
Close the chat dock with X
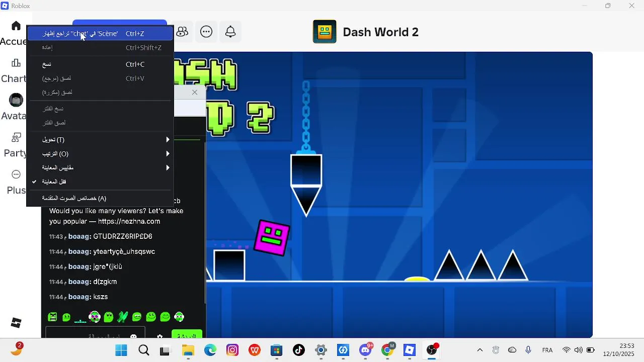tap(195, 93)
